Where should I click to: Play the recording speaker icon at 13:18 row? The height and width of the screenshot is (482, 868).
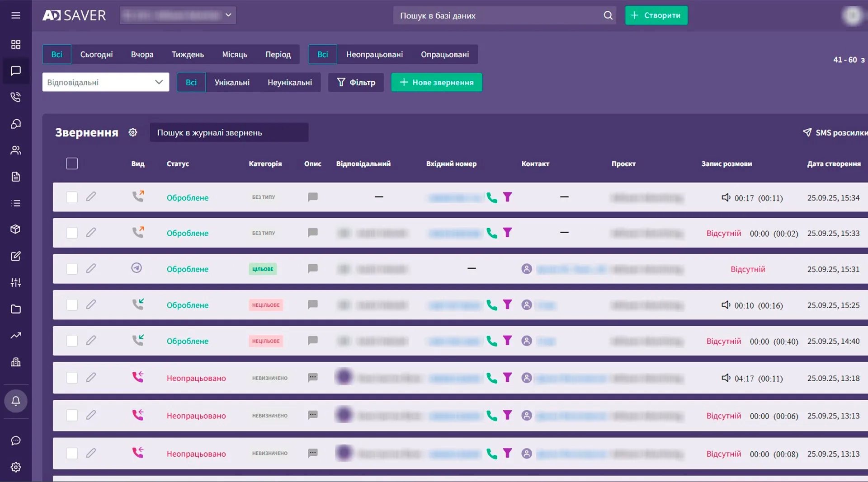coord(726,378)
